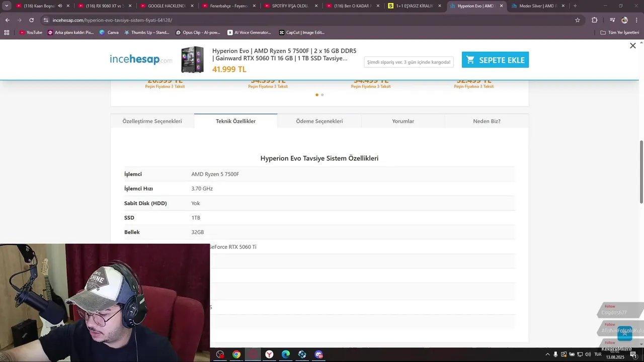The image size is (644, 362).
Task: Open Yandex browser from the taskbar
Action: (269, 354)
